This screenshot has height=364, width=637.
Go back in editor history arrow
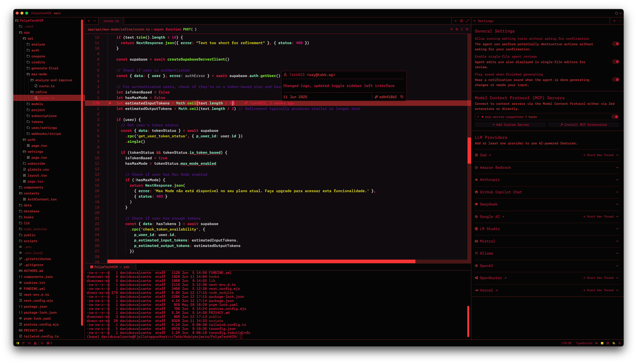[89, 21]
